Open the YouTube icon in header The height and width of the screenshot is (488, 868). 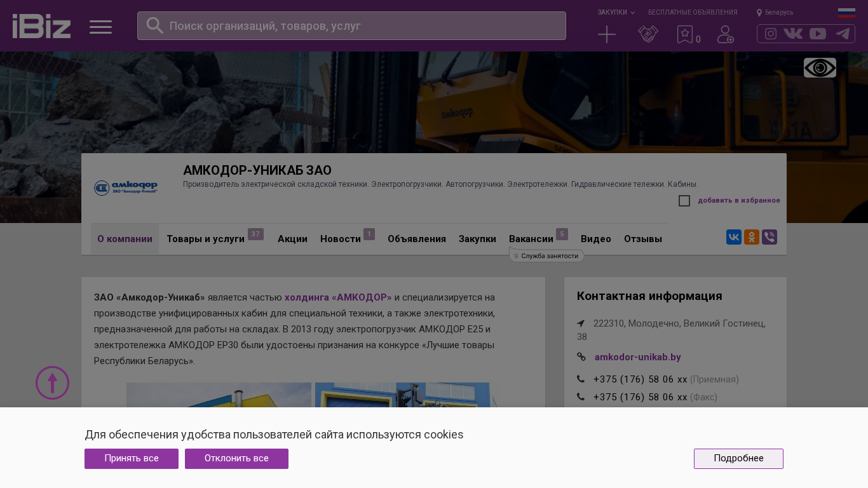click(818, 34)
